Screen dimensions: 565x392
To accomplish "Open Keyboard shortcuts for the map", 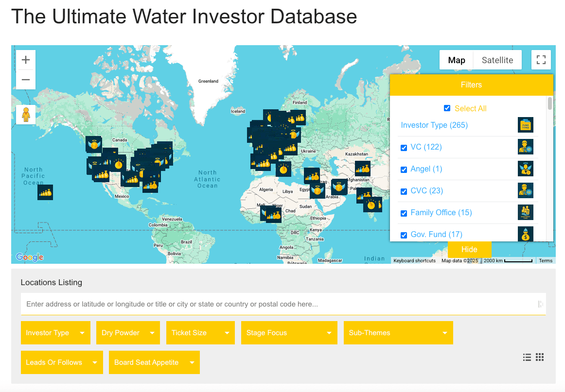I will (x=414, y=261).
